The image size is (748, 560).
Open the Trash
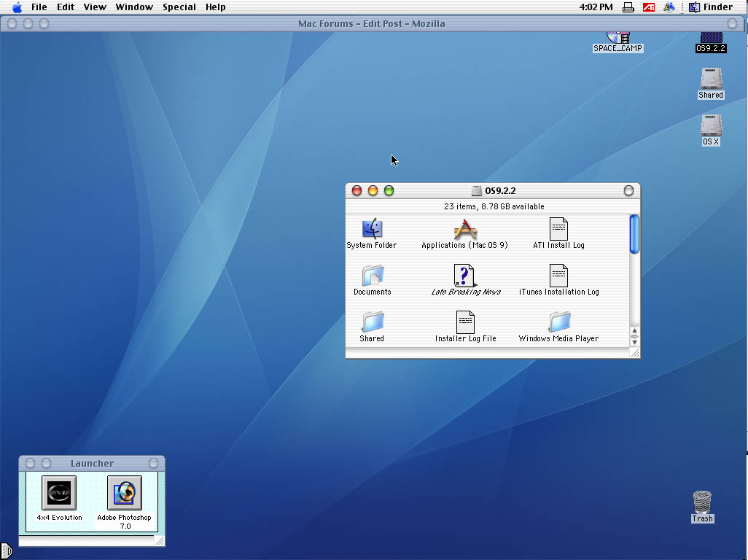701,503
